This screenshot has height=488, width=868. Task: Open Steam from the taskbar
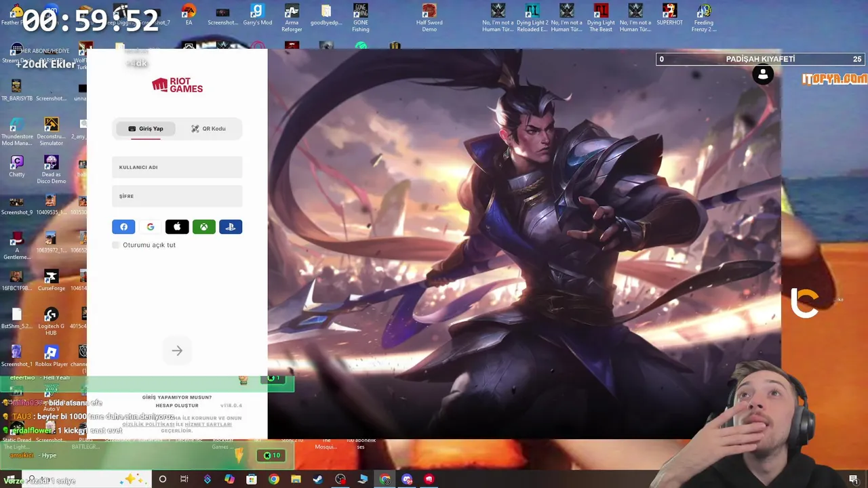tap(317, 479)
